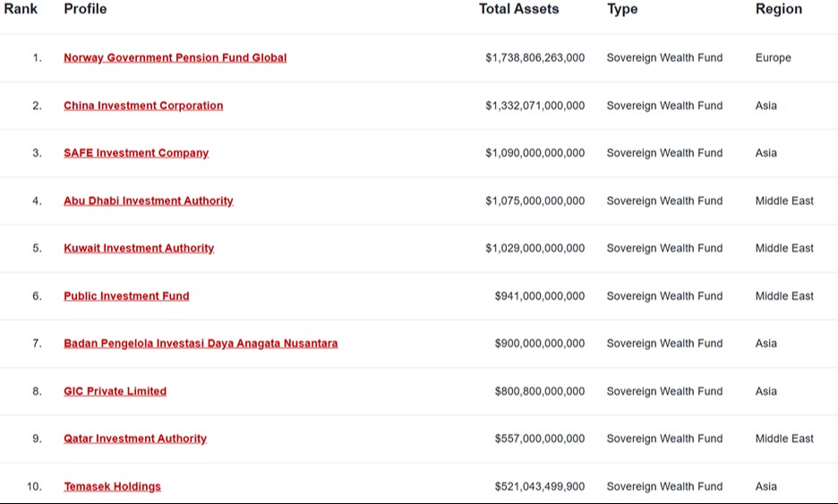Open Norway Government Pension Fund Global profile
Image resolution: width=838 pixels, height=504 pixels.
175,57
